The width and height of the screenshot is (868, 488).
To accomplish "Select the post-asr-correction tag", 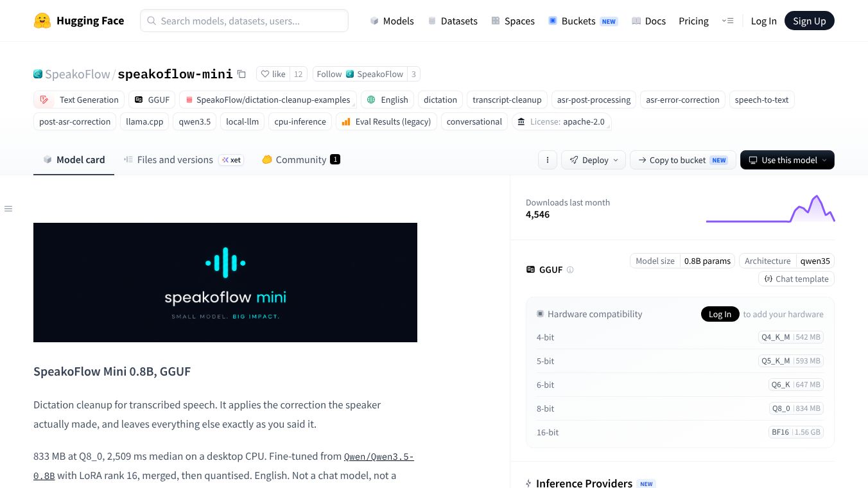I will (74, 121).
